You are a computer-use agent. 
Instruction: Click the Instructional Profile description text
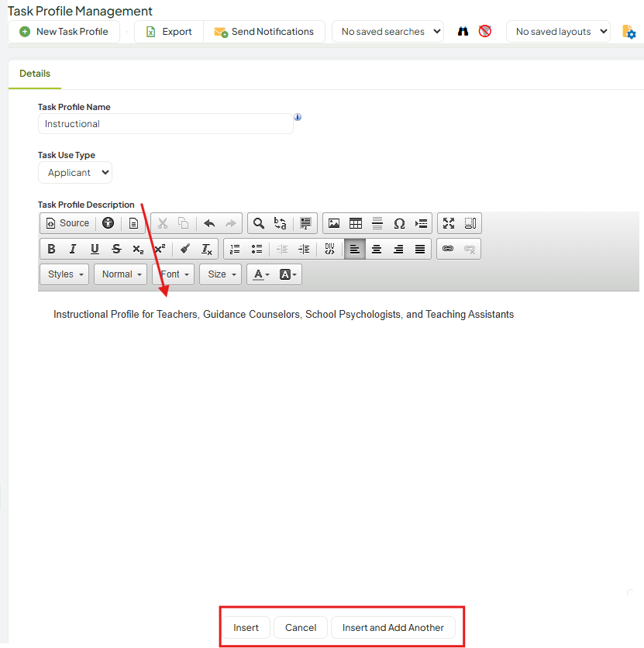point(284,315)
